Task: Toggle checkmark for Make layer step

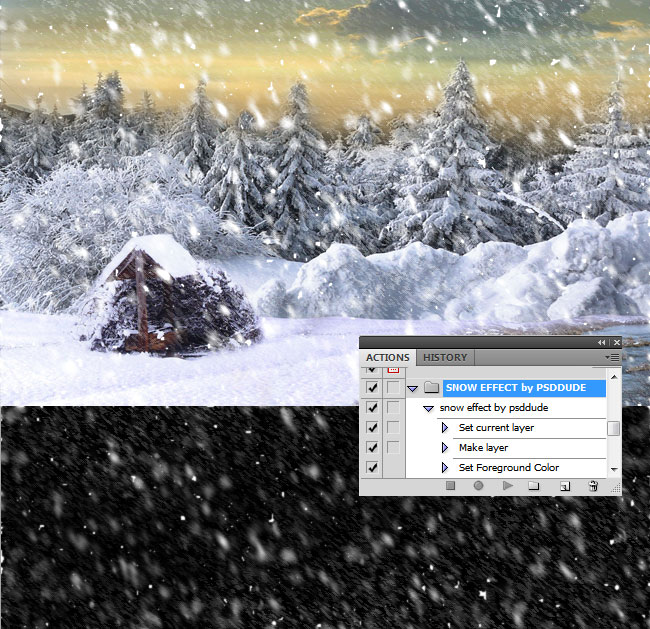Action: point(372,447)
